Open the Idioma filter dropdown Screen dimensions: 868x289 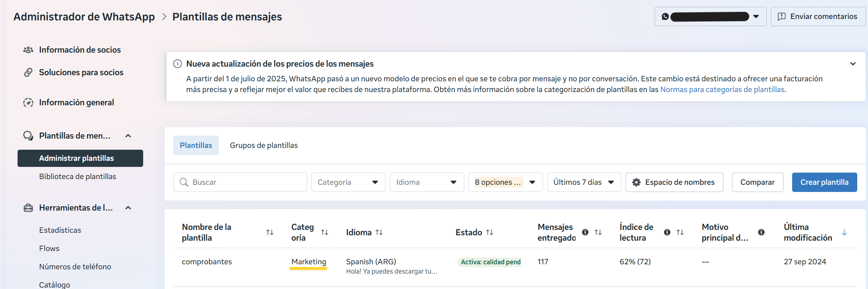tap(427, 182)
